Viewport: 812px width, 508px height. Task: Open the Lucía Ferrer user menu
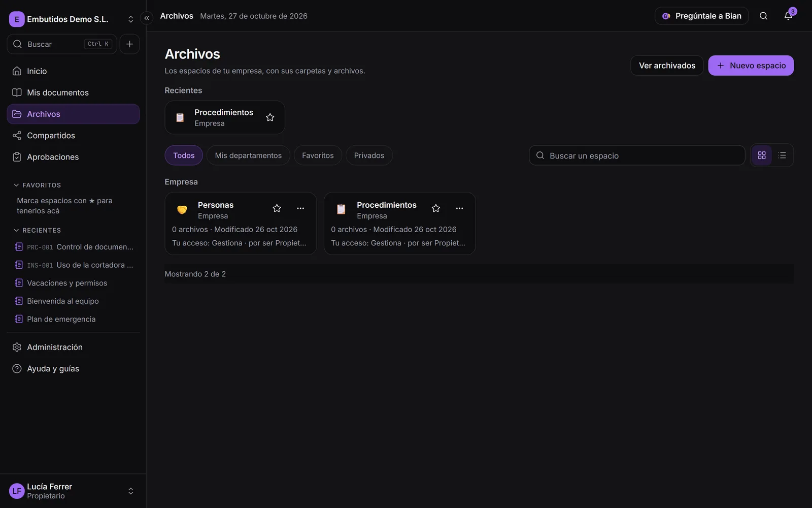coord(73,491)
